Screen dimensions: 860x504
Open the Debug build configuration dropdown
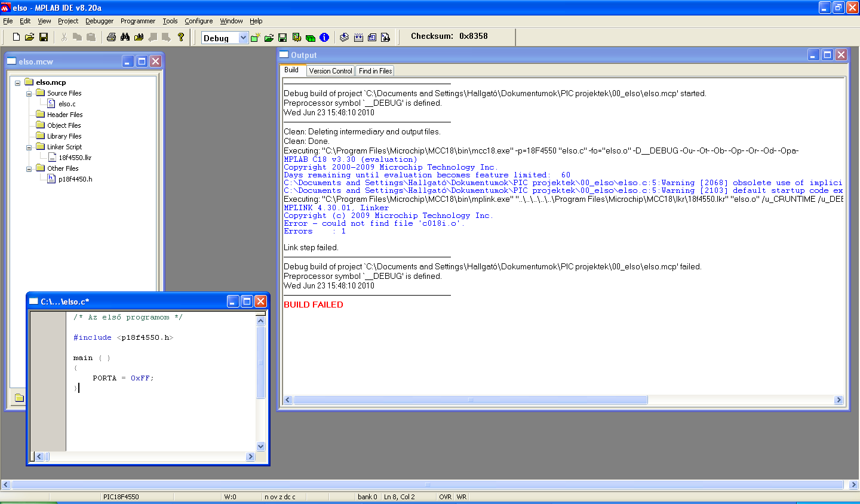coord(243,38)
